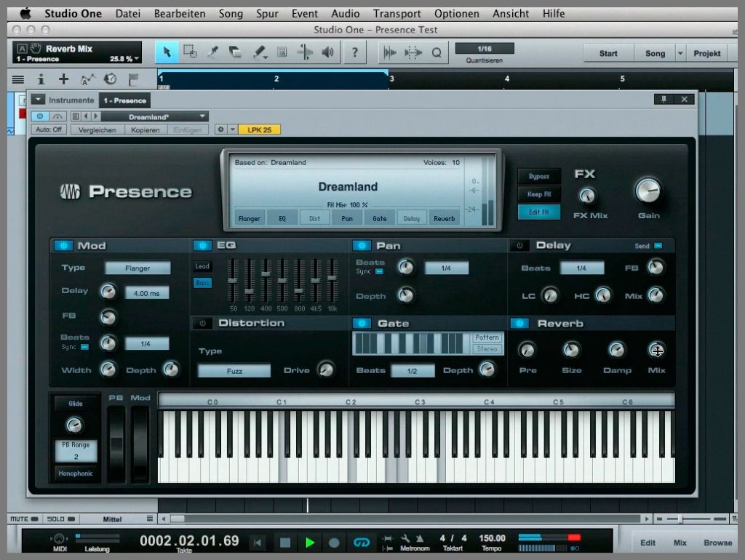Enable the Distortion power button
Viewport: 745px width, 560px height.
202,323
